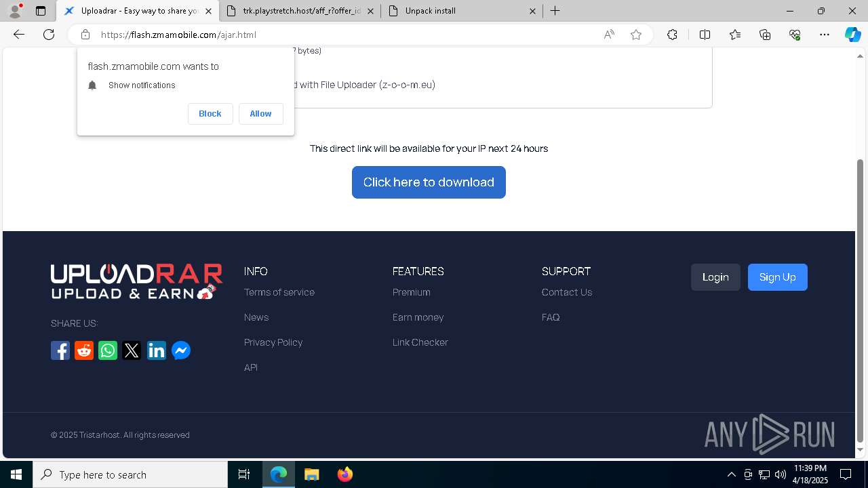Click the taskbar clock and date
The image size is (868, 488).
click(x=810, y=474)
